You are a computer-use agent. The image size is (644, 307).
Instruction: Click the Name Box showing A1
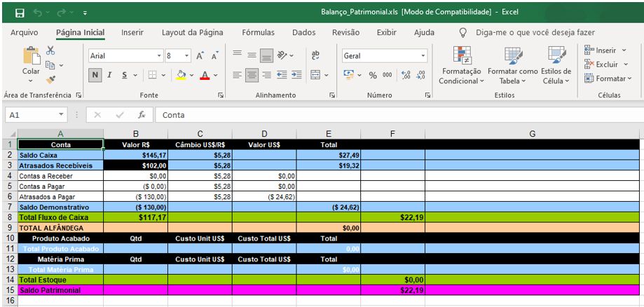tap(36, 115)
